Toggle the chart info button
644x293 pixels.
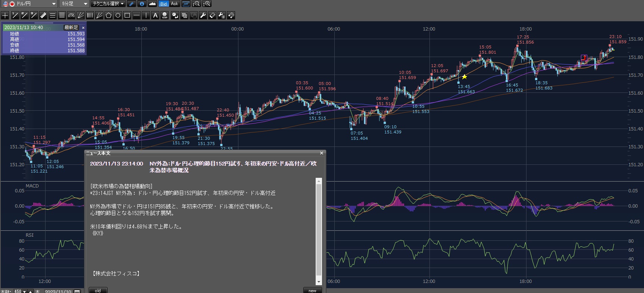pyautogui.click(x=142, y=4)
